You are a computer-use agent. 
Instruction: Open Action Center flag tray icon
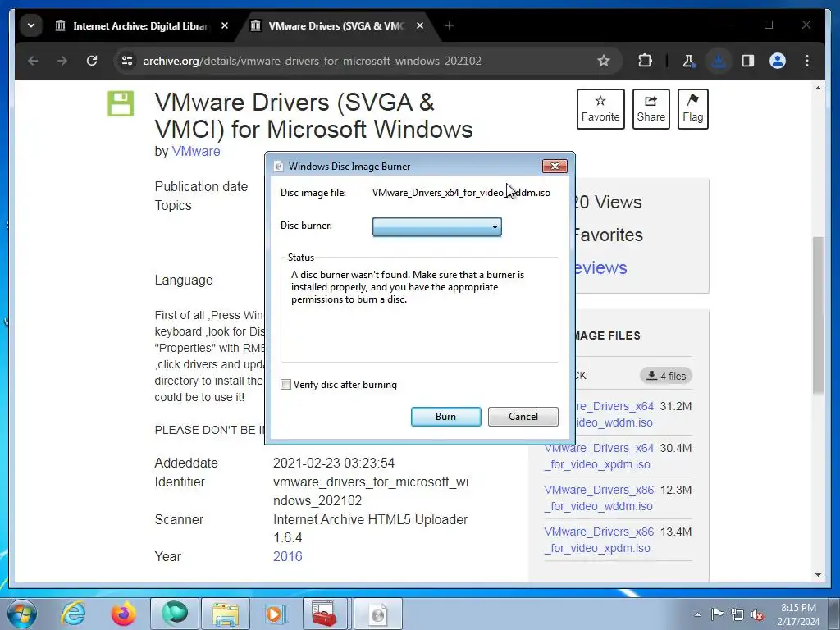(717, 614)
